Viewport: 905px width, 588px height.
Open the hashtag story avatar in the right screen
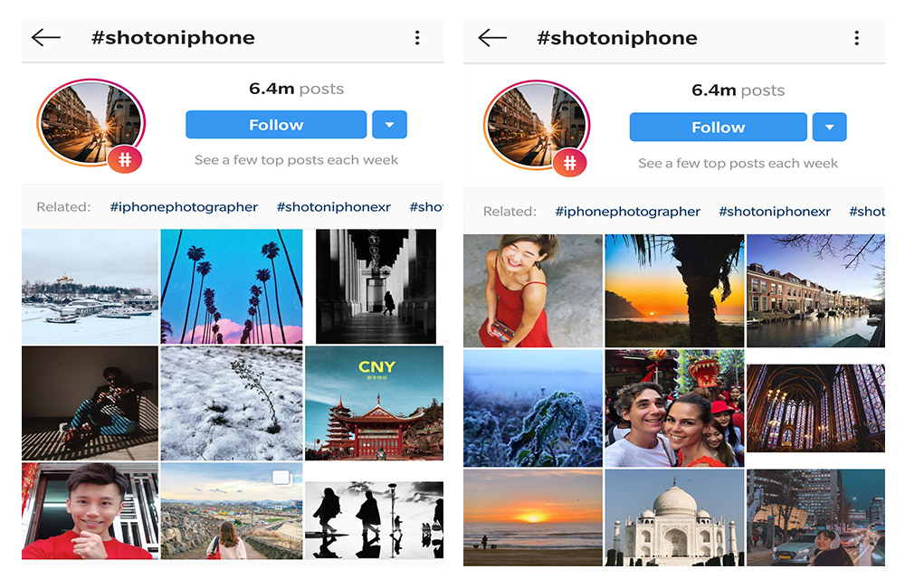(537, 127)
